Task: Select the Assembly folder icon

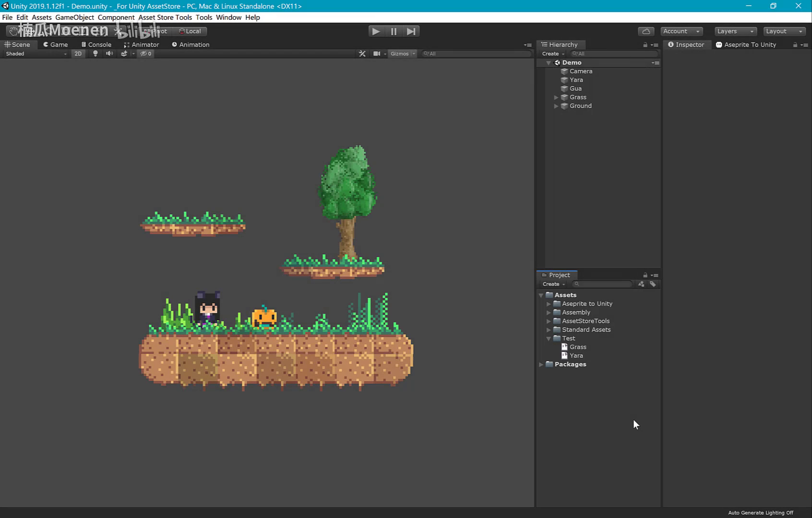Action: pyautogui.click(x=557, y=313)
